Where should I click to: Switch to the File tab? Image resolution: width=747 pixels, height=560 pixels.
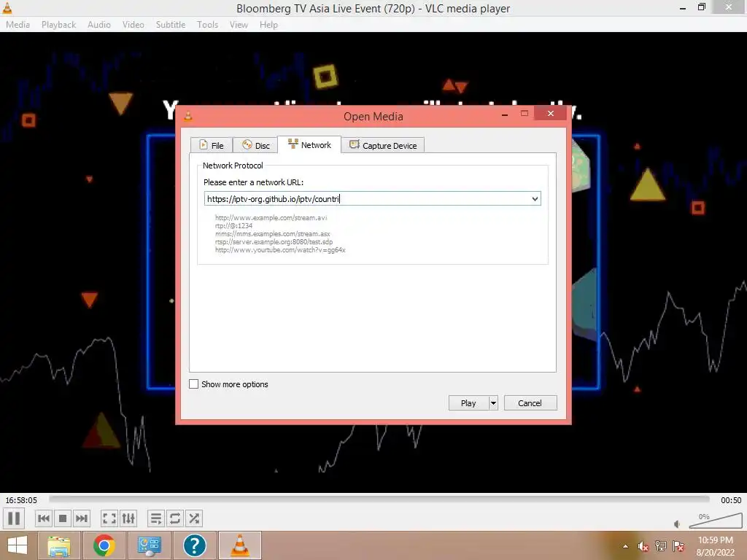pos(211,145)
